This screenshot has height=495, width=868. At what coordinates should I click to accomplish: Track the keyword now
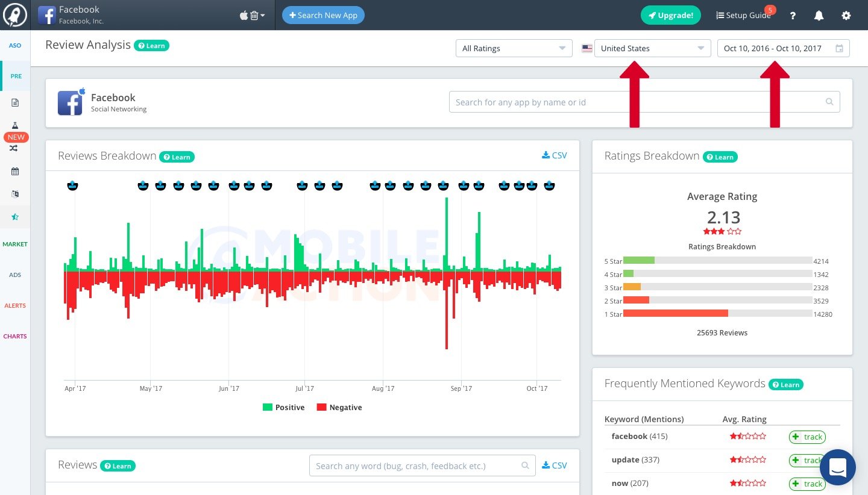click(x=807, y=484)
